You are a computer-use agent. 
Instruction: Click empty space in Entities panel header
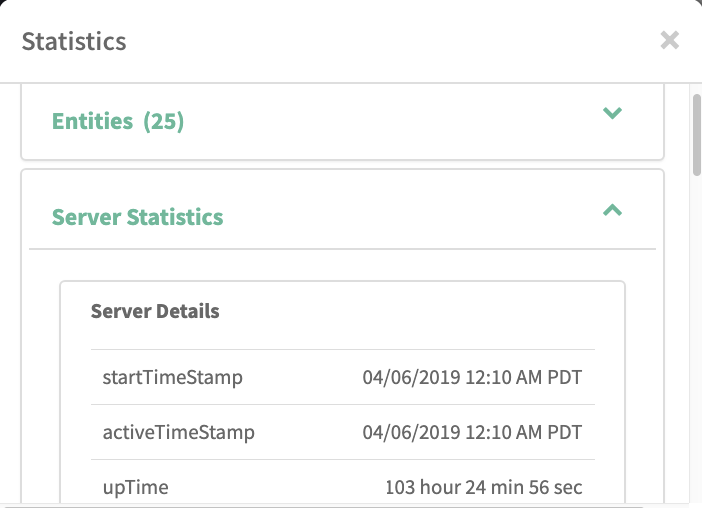400,121
